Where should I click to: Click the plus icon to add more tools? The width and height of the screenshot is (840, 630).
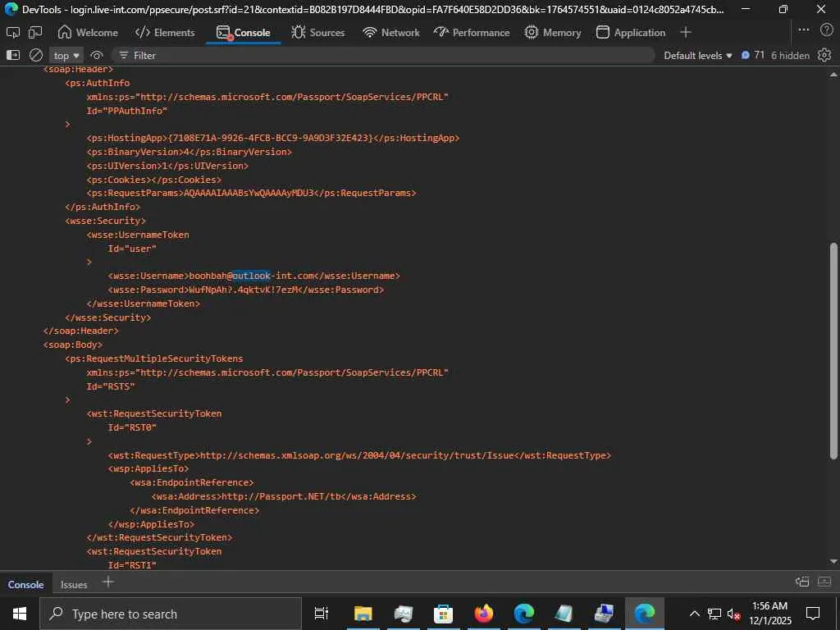click(685, 33)
